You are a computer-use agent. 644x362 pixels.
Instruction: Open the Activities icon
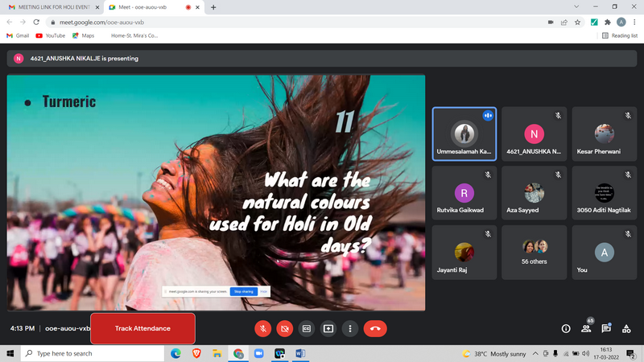tap(626, 328)
